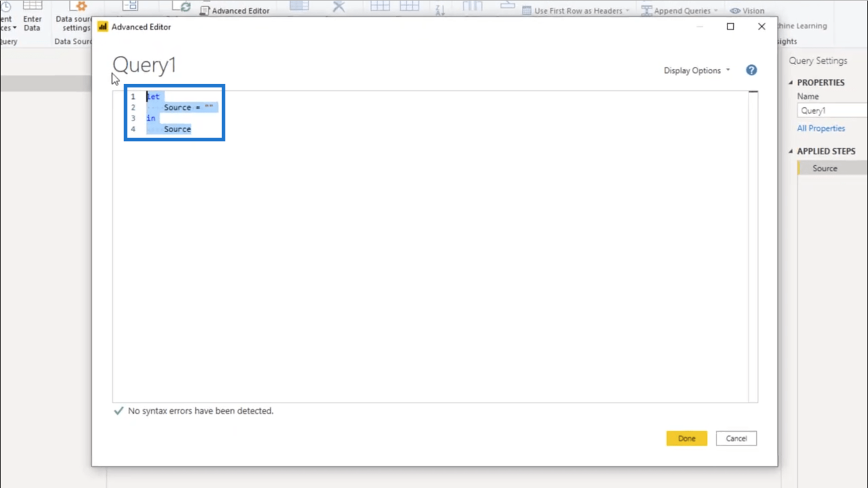Click the Cancel button
The image size is (868, 488).
coord(736,438)
